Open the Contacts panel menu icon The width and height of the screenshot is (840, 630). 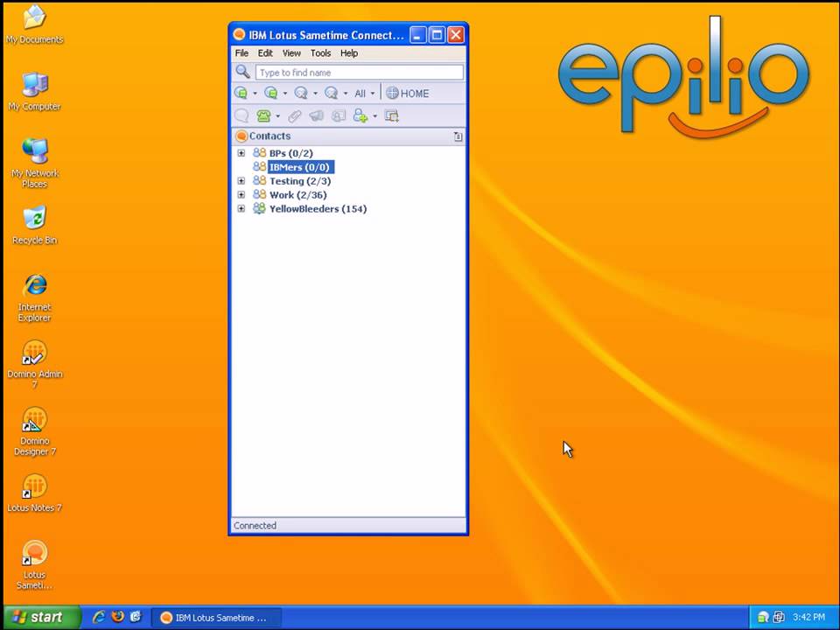click(458, 136)
